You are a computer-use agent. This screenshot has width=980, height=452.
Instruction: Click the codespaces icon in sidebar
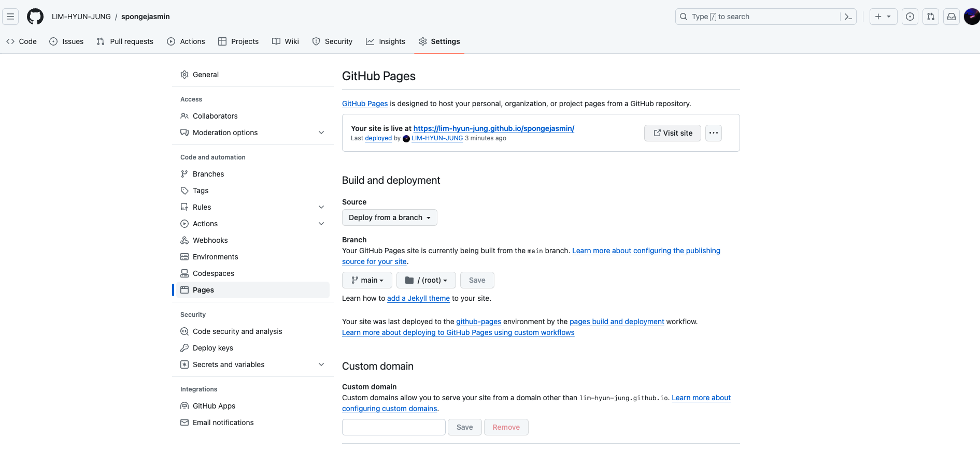[x=184, y=273]
